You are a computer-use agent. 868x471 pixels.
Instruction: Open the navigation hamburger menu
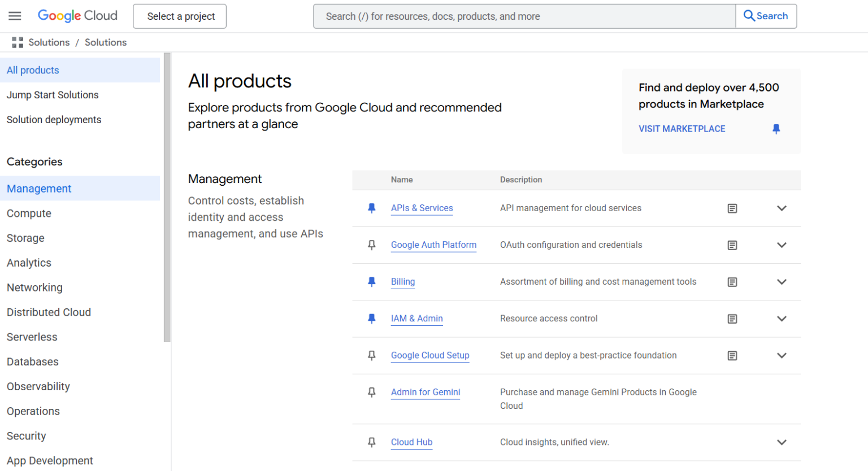pyautogui.click(x=15, y=16)
